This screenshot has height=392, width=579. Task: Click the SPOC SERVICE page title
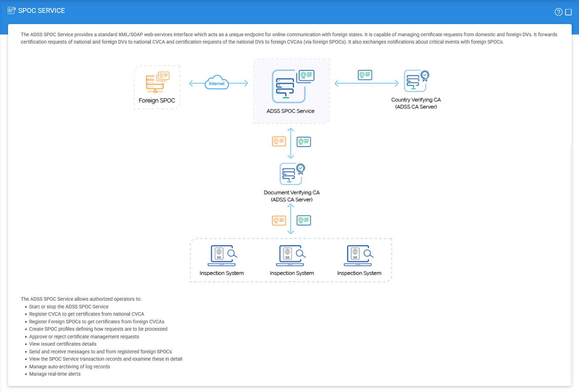click(x=41, y=11)
